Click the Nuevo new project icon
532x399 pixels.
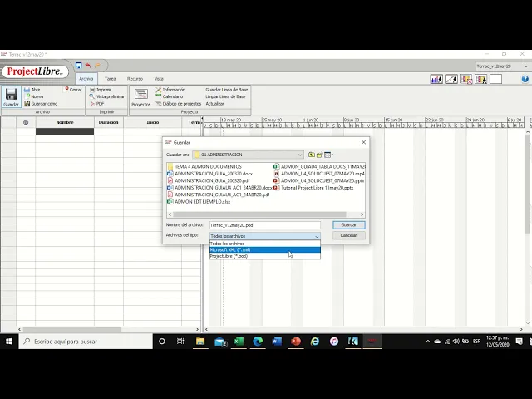[x=27, y=96]
